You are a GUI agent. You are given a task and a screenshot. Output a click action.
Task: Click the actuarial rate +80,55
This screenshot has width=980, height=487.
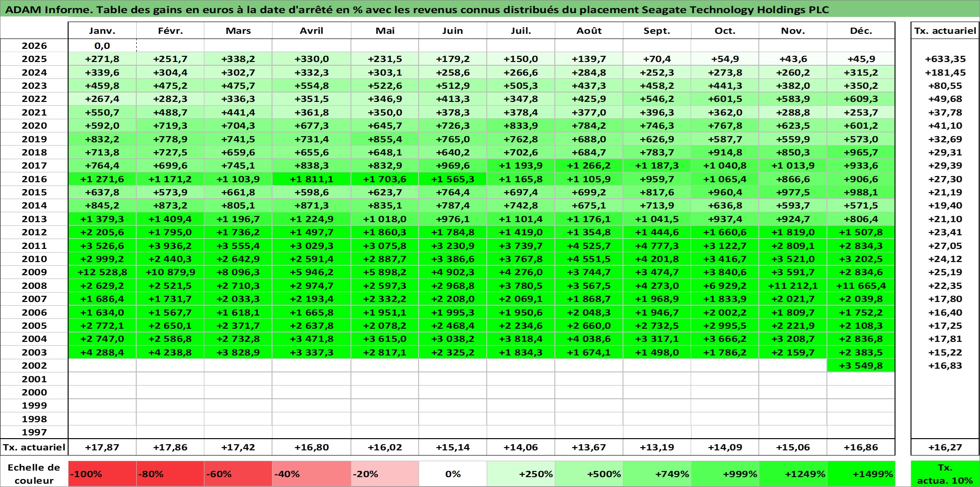click(x=945, y=85)
